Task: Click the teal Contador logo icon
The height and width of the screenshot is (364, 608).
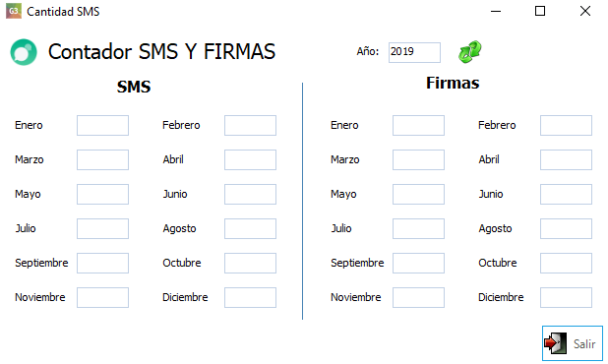Action: pyautogui.click(x=24, y=52)
